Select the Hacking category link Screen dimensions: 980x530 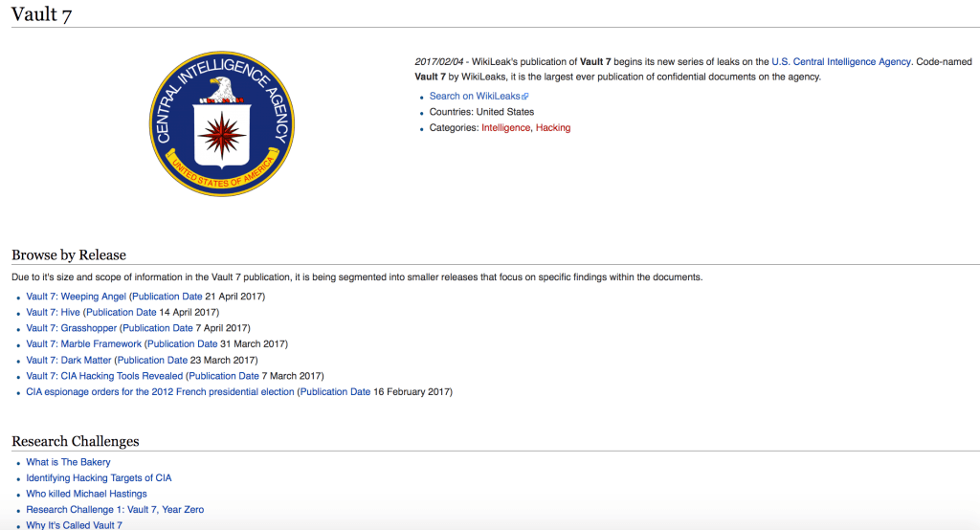tap(553, 128)
